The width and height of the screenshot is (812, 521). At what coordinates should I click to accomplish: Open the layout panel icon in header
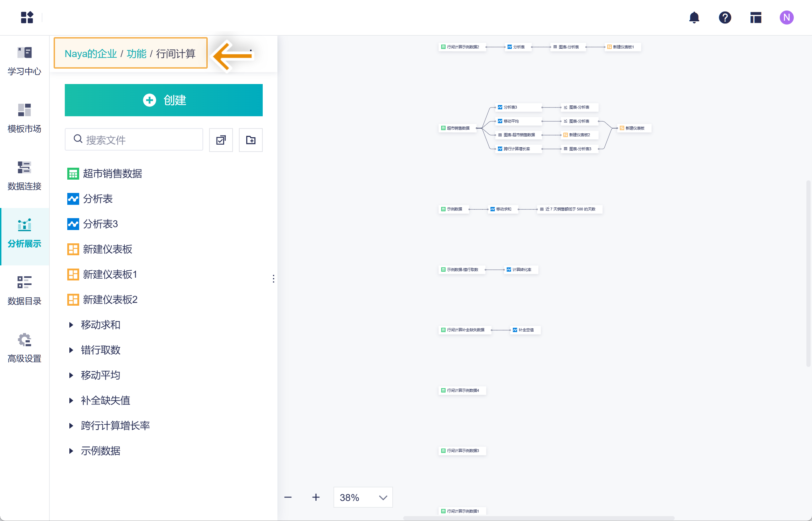click(756, 18)
